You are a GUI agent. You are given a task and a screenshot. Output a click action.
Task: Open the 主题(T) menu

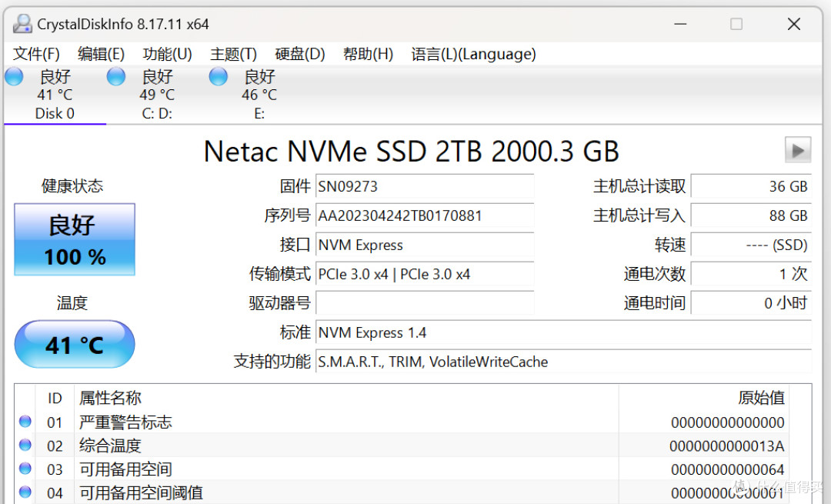[x=233, y=54]
